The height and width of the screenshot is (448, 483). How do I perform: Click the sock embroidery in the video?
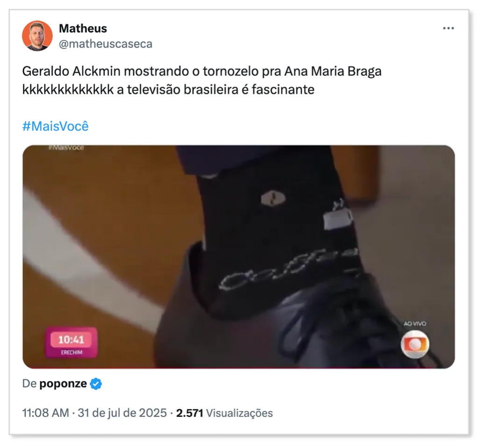[288, 269]
